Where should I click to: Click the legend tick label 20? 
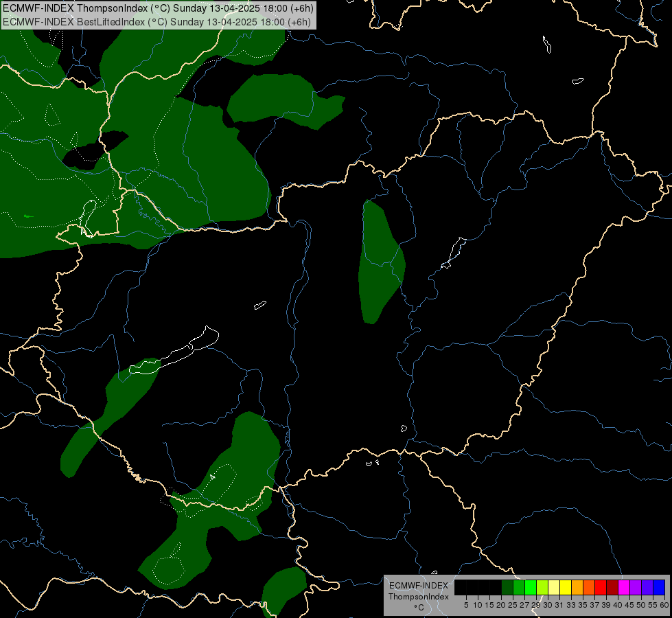(501, 605)
